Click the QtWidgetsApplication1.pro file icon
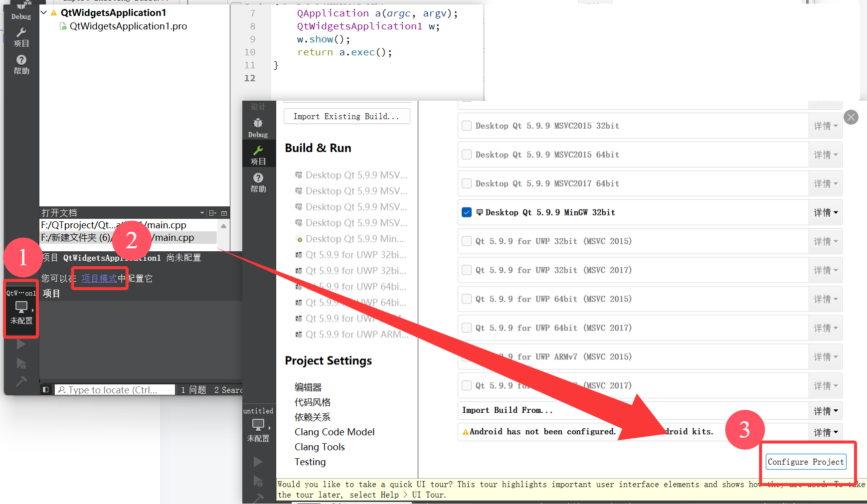Screen dimensions: 867x504 click(63, 26)
